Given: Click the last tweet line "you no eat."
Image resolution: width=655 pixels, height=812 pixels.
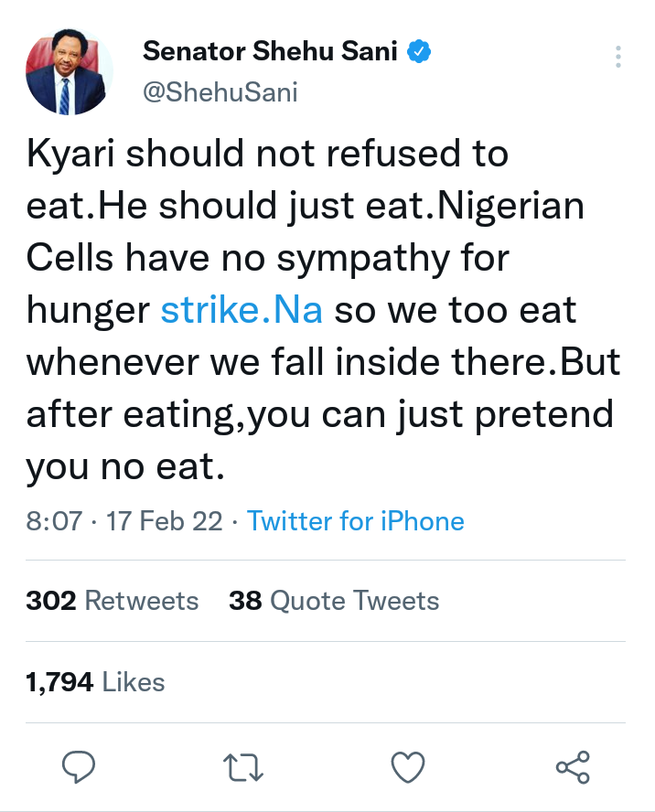Looking at the screenshot, I should pyautogui.click(x=124, y=468).
